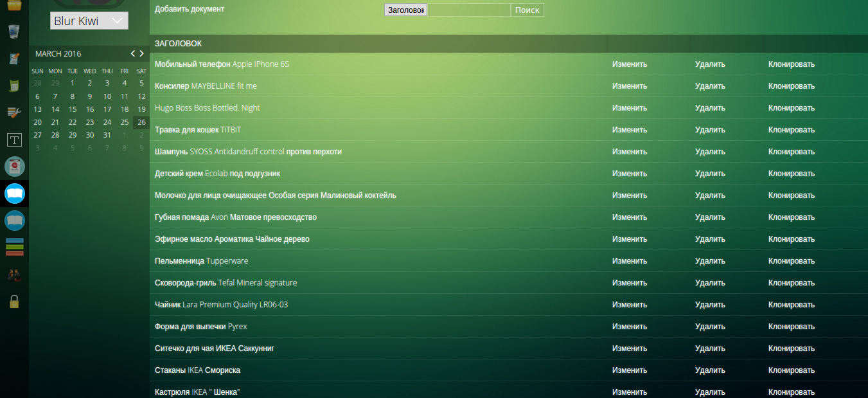
Task: Click Изменить for Губная помада Avon row
Action: point(630,217)
